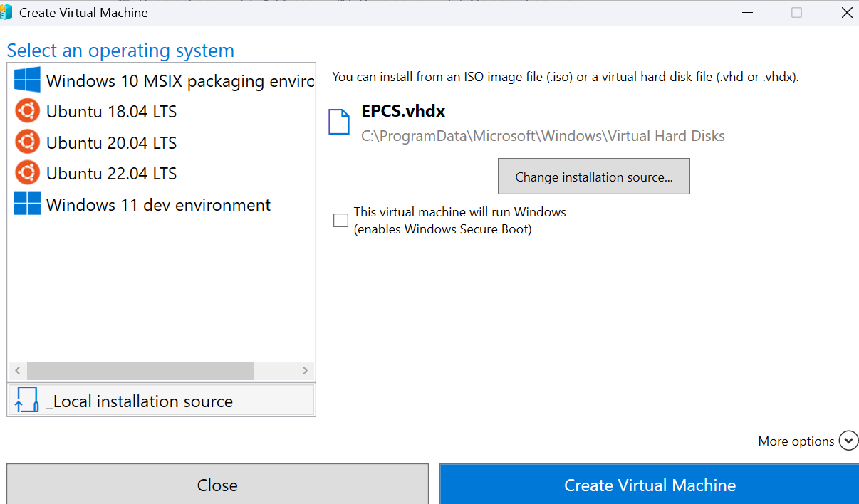The width and height of the screenshot is (859, 504).
Task: Click the Create Virtual Machine title bar icon
Action: [x=6, y=12]
